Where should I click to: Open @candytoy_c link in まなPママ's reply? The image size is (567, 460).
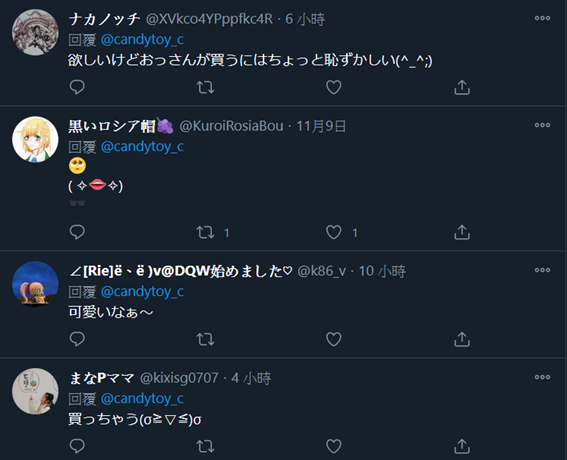[x=142, y=399]
